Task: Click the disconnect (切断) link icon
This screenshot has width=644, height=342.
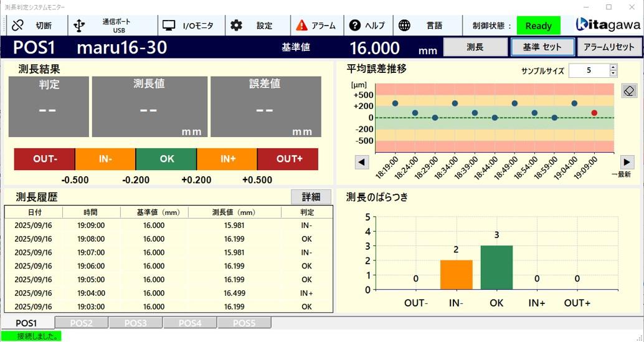Action: (x=18, y=26)
